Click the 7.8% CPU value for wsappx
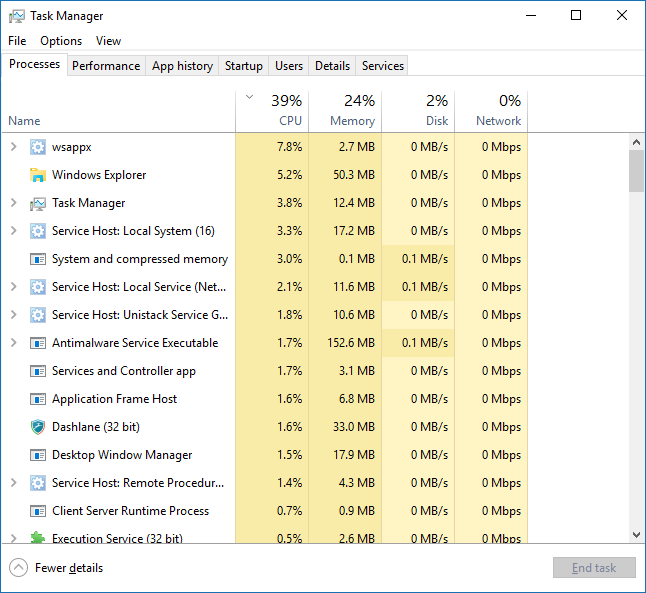 290,147
